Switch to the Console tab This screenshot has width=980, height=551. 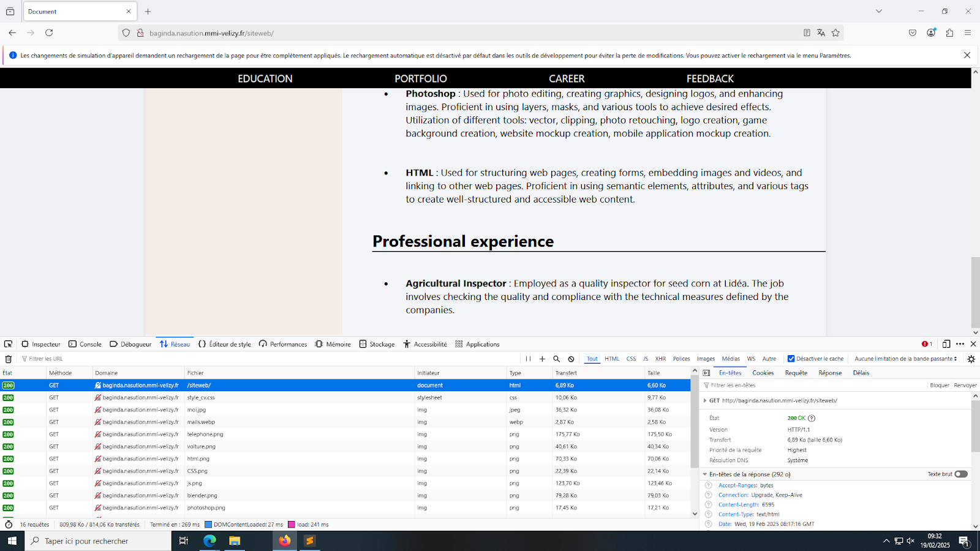click(x=85, y=344)
